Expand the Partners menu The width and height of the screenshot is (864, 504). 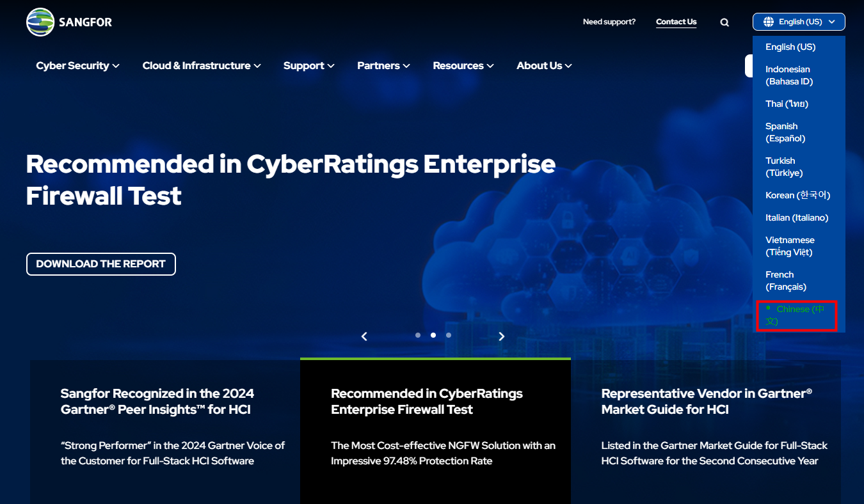383,65
